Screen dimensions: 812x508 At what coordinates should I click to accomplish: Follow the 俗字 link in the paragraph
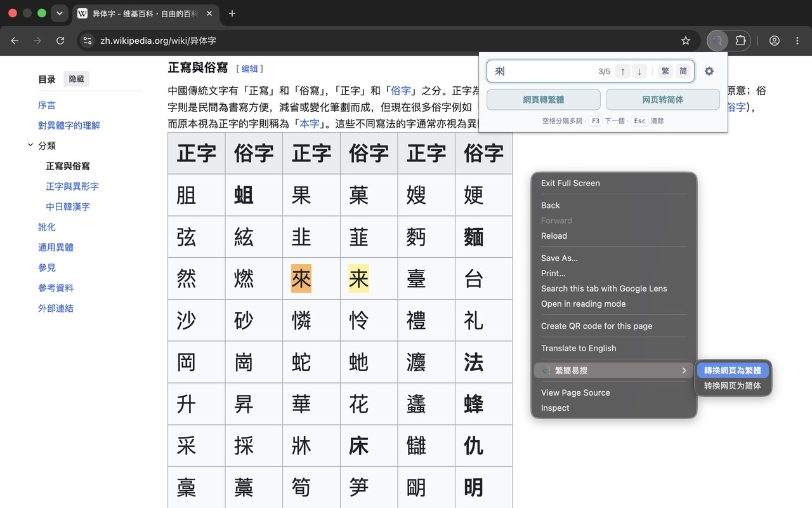[401, 90]
